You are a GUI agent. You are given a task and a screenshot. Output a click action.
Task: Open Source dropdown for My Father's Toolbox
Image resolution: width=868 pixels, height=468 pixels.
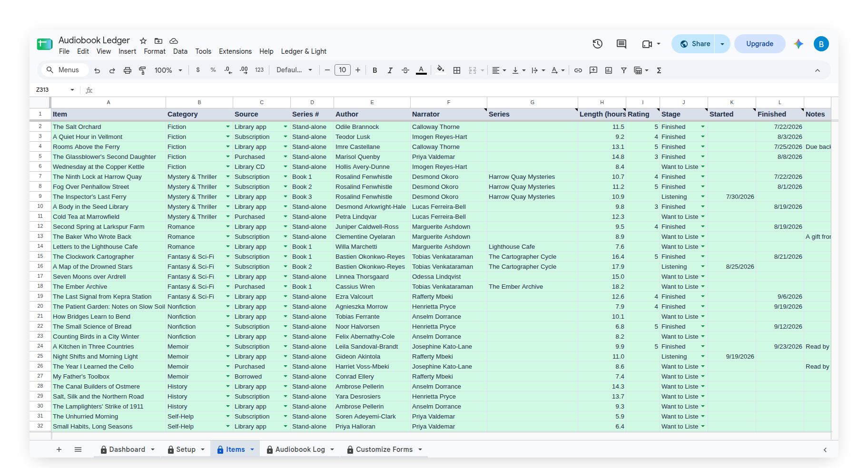(x=286, y=376)
